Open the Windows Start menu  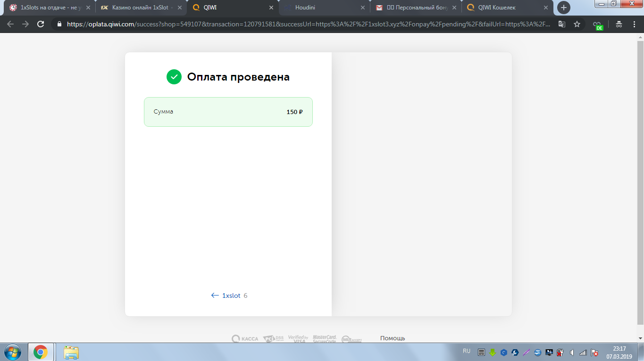13,352
